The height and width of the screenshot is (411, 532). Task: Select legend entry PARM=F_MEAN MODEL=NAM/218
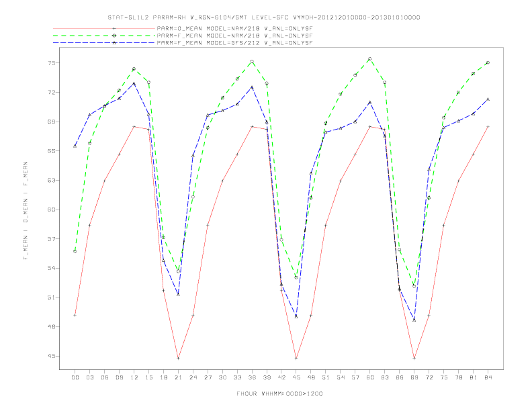pos(234,36)
